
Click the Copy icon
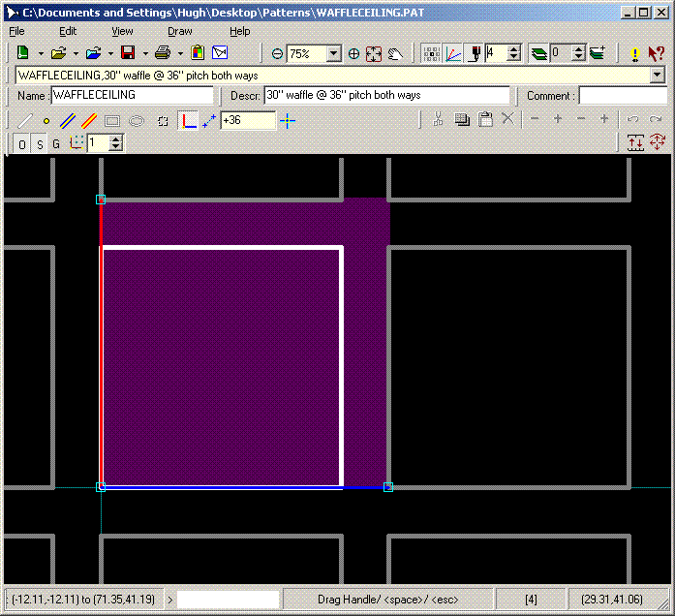point(462,119)
